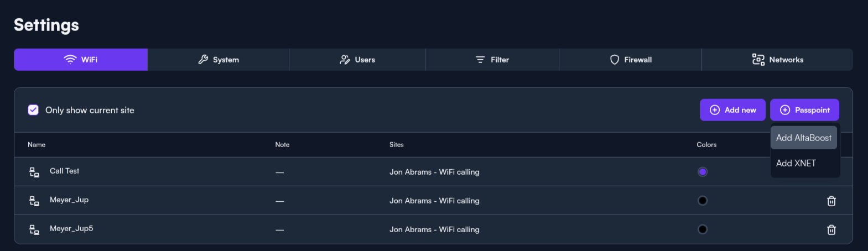Screen dimensions: 868x251
Task: Click the Passpoint button
Action: [x=804, y=110]
